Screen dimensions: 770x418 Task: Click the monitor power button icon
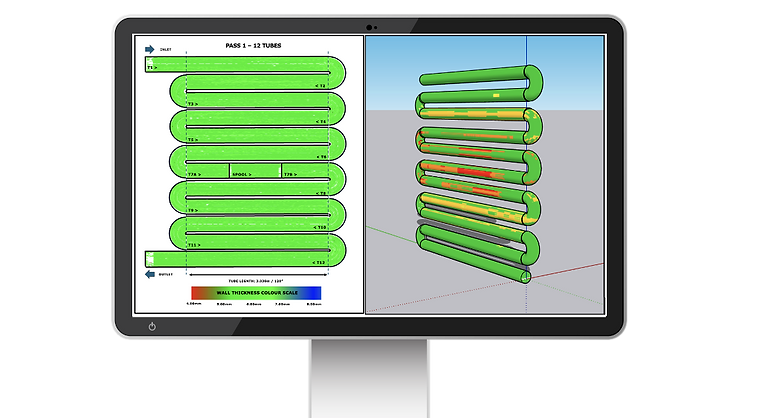click(152, 326)
